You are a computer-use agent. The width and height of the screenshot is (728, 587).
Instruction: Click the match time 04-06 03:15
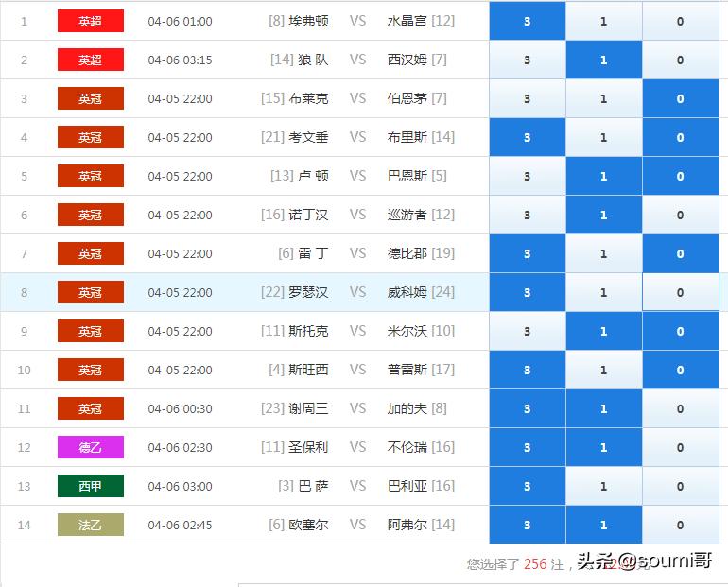pos(181,60)
